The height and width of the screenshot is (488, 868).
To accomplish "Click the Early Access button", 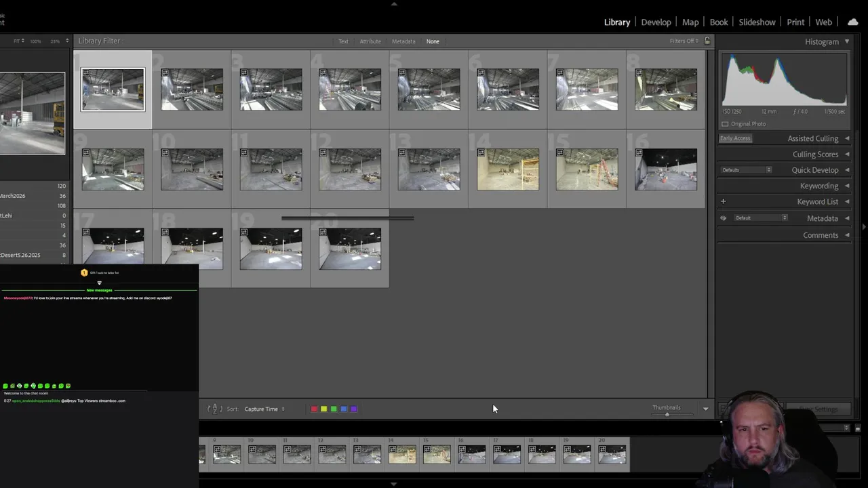I will 735,138.
